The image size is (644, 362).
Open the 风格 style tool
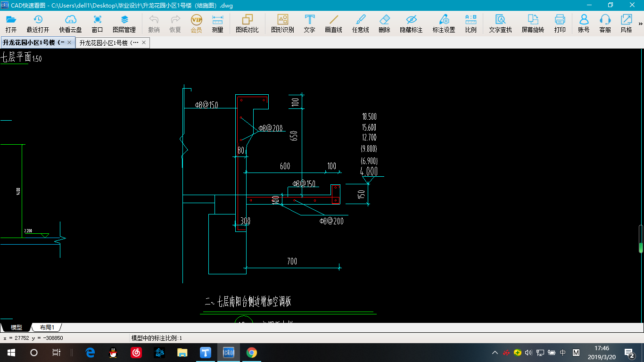click(627, 24)
